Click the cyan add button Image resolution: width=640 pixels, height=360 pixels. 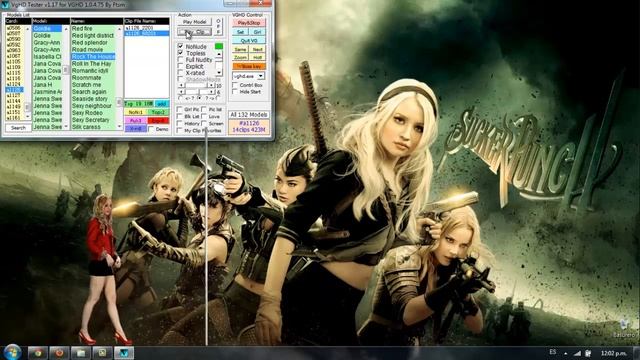[162, 104]
